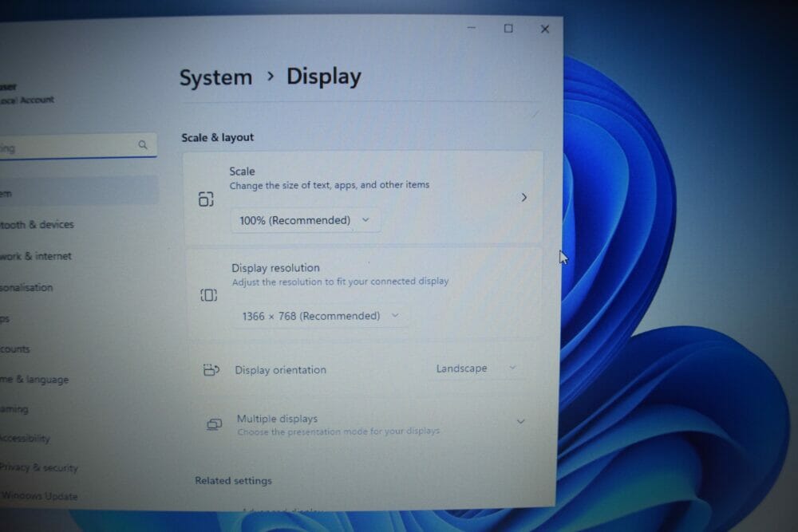Click 'Choose the presentation mode for your displays'

[x=338, y=432]
